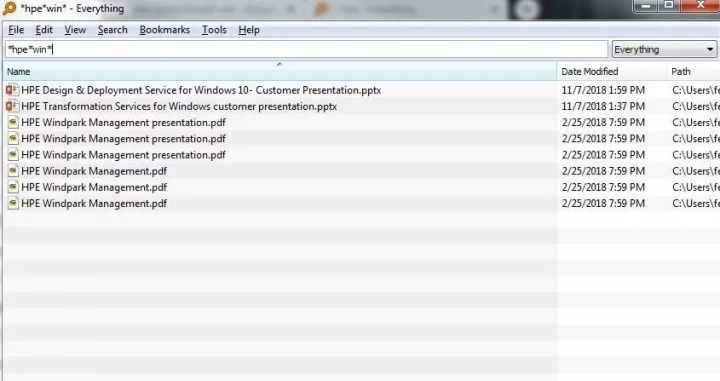The image size is (720, 381).
Task: Open the View menu
Action: click(75, 30)
